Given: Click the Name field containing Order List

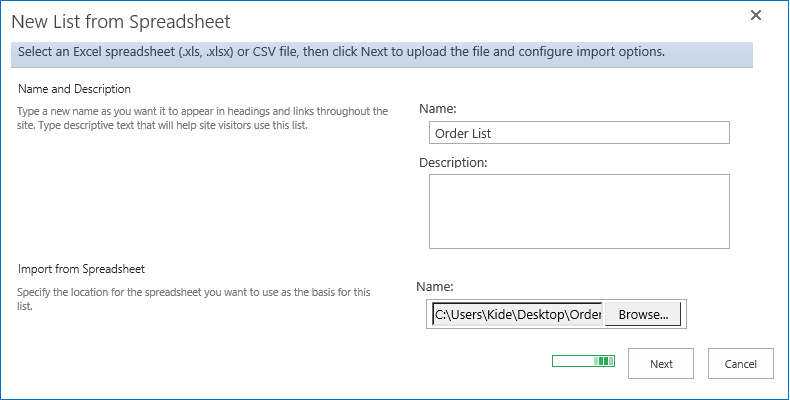Looking at the screenshot, I should click(579, 133).
